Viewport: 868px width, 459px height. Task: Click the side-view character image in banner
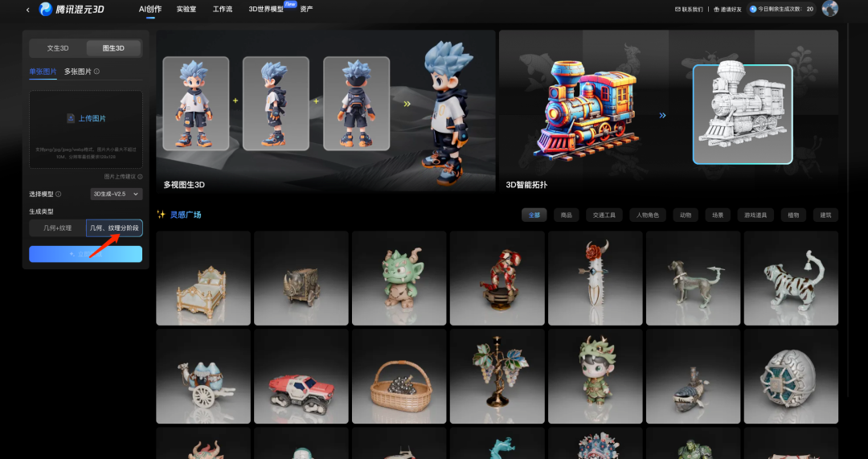pos(276,104)
